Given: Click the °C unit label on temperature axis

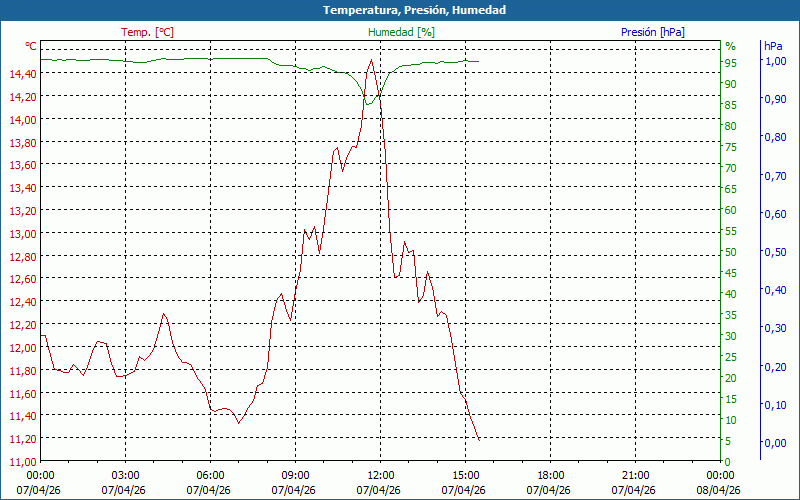Looking at the screenshot, I should point(31,46).
